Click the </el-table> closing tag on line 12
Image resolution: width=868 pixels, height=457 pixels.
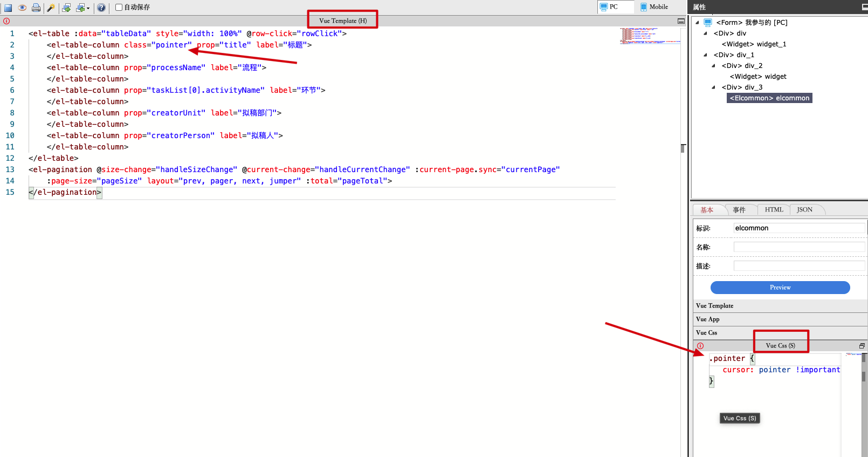coord(53,158)
